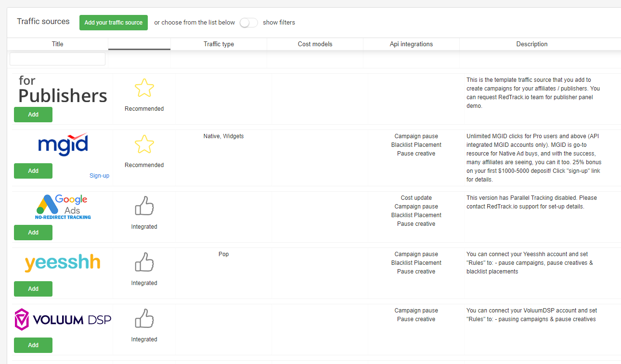Image resolution: width=621 pixels, height=364 pixels.
Task: Click the Integrated thumbs-up for Yeesshh
Action: [x=144, y=262]
